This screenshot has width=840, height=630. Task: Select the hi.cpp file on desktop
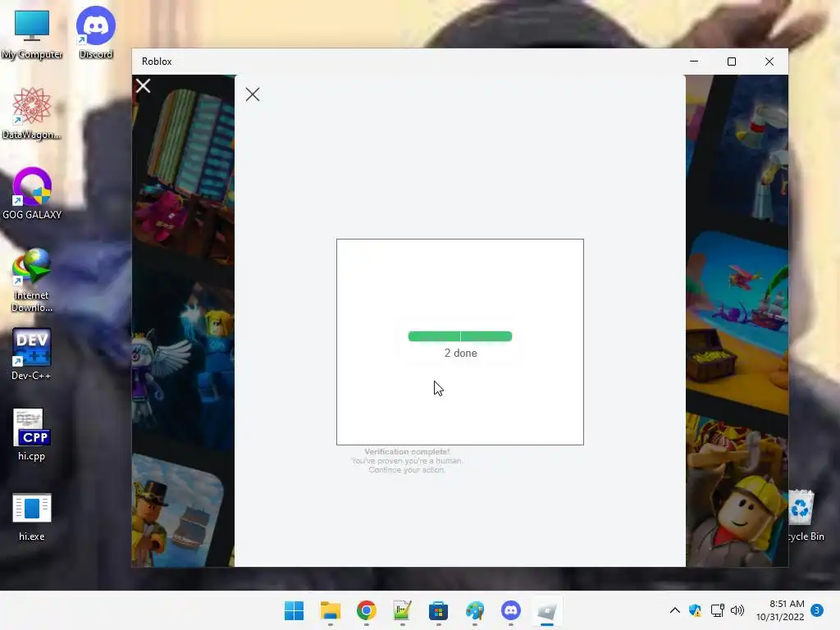32,435
